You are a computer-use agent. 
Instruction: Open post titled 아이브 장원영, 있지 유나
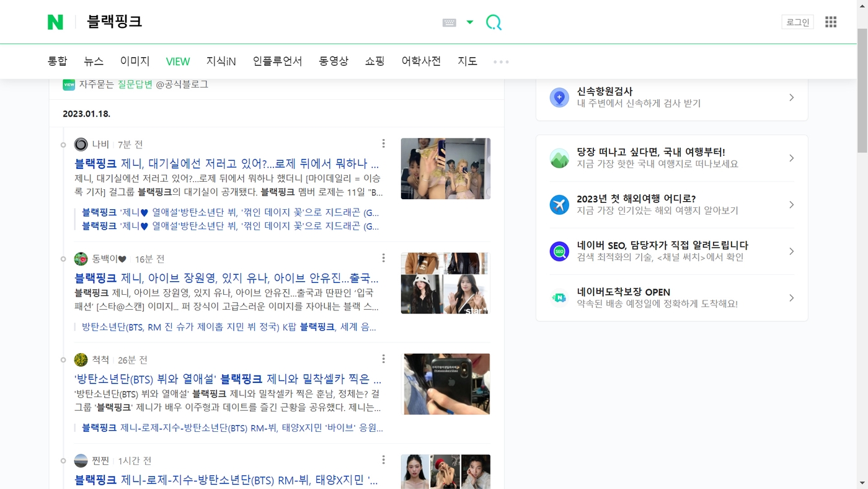227,278
